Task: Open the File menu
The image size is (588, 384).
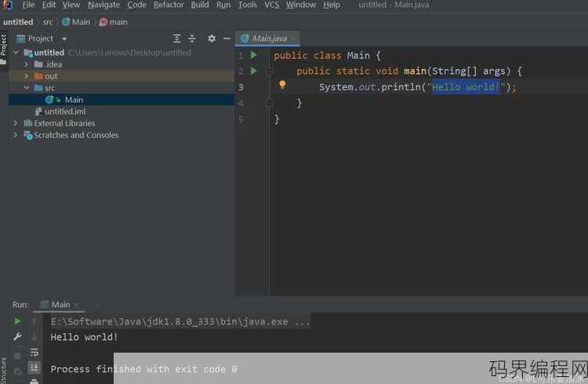Action: point(28,5)
